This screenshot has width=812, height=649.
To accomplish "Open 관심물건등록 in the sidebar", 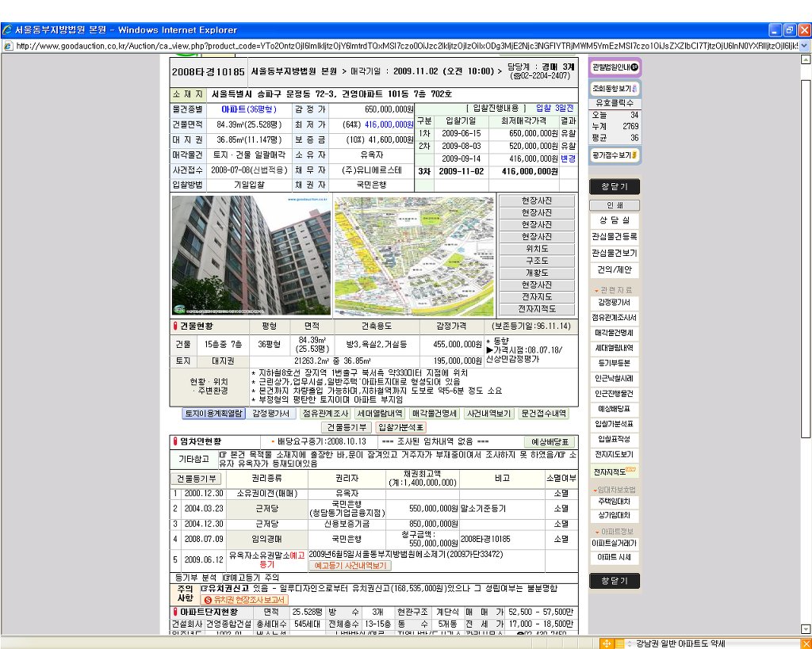I will pyautogui.click(x=615, y=237).
